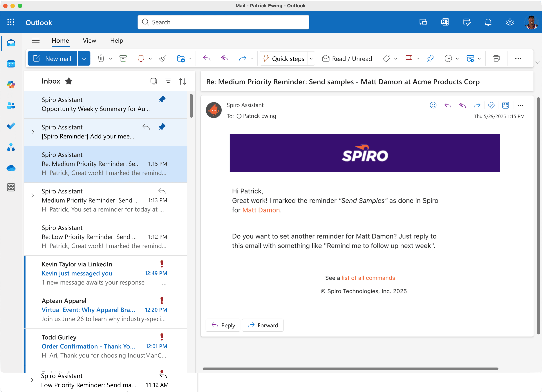Click the Apps icon in message header
Screen dimensions: 542x392
pyautogui.click(x=506, y=105)
